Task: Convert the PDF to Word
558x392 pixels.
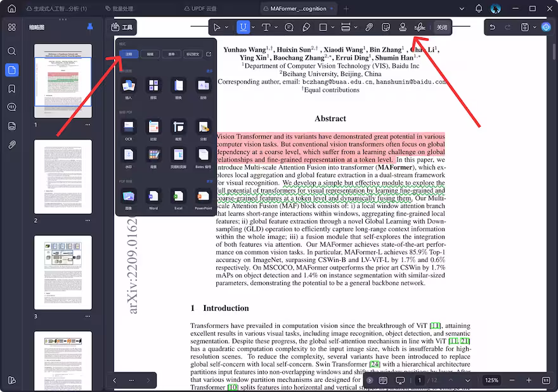Action: click(x=153, y=195)
